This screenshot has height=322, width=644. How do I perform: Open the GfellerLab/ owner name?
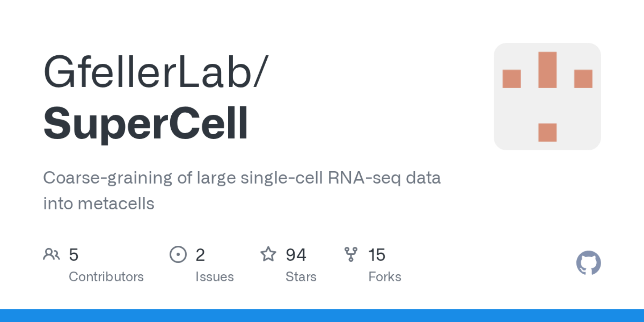156,71
